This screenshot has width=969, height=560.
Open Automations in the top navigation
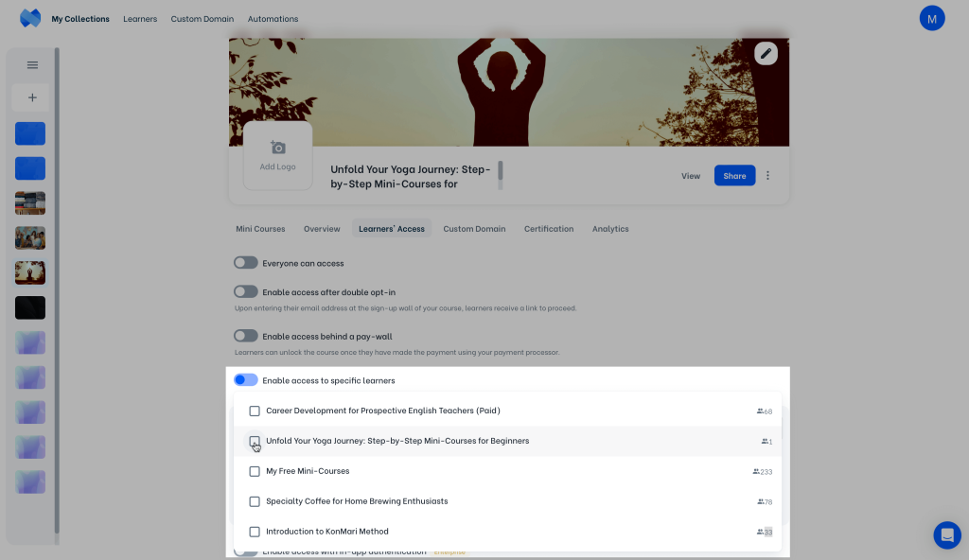point(273,19)
